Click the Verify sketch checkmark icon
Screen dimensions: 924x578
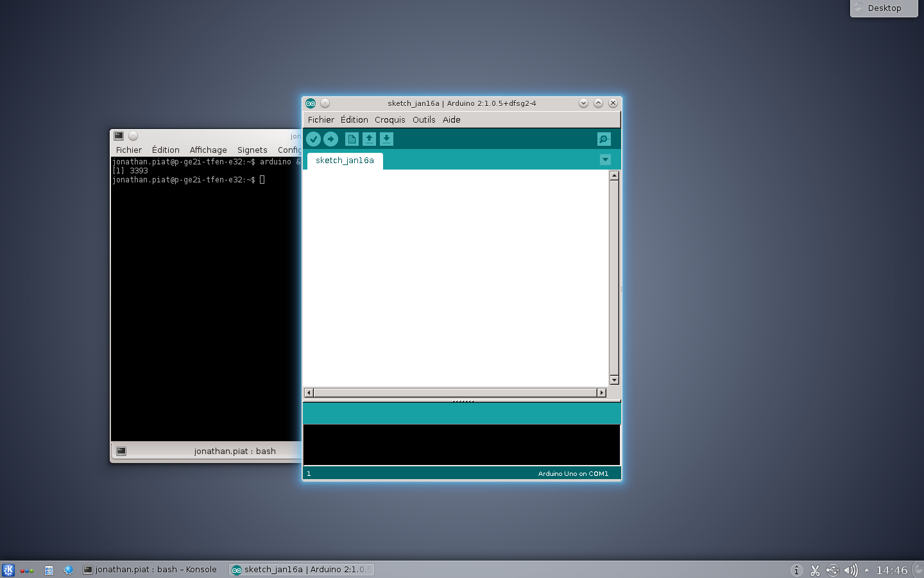click(313, 139)
